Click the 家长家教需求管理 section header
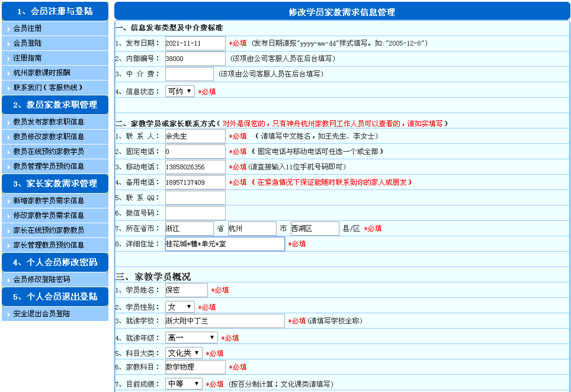Viewport: 571px width, 392px height. (x=55, y=184)
